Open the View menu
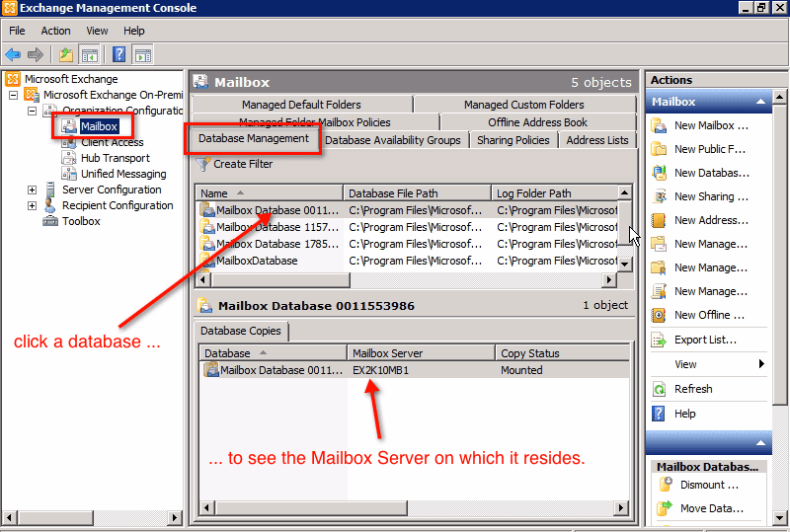790x532 pixels. pyautogui.click(x=97, y=31)
